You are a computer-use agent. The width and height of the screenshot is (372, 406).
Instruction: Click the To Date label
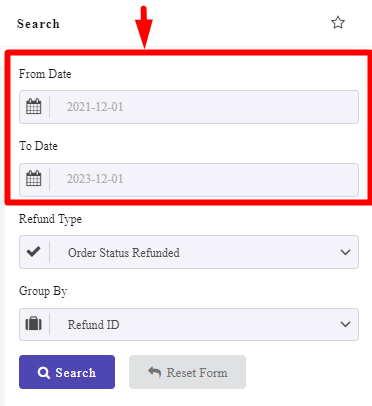[x=38, y=146]
